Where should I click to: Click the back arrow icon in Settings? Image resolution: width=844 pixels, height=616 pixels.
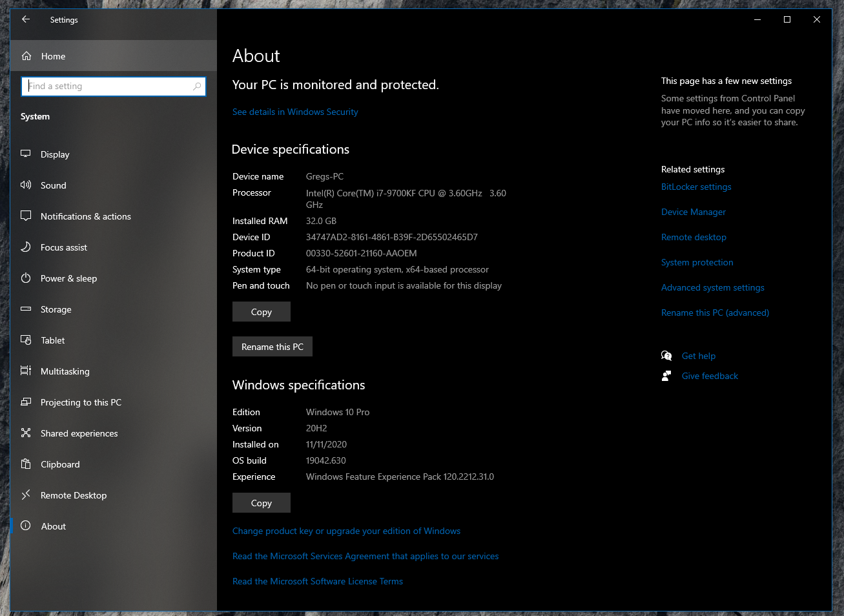[x=26, y=19]
